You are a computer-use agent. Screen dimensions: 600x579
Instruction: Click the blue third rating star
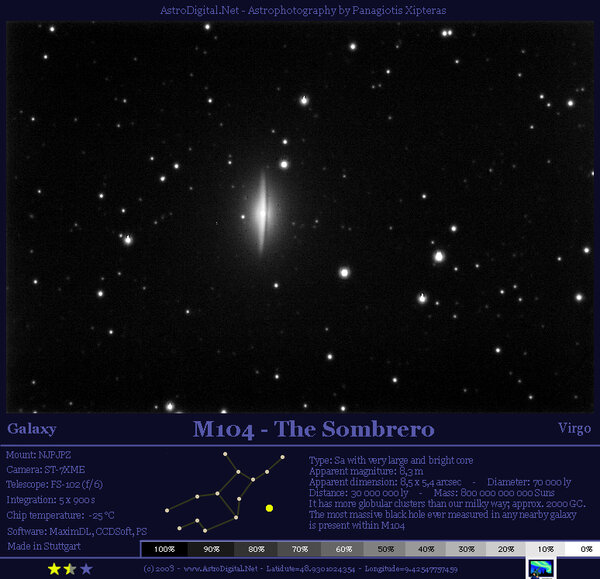[x=86, y=569]
